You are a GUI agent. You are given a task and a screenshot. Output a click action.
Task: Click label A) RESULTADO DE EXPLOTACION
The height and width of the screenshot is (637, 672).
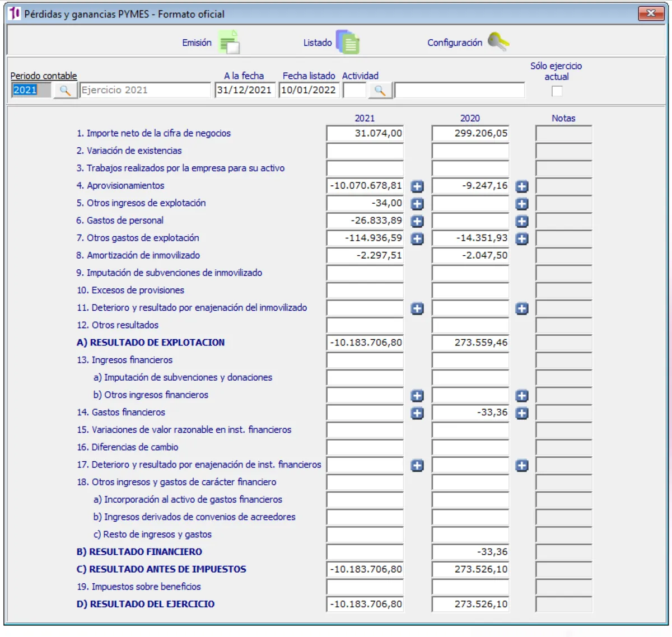(x=151, y=343)
